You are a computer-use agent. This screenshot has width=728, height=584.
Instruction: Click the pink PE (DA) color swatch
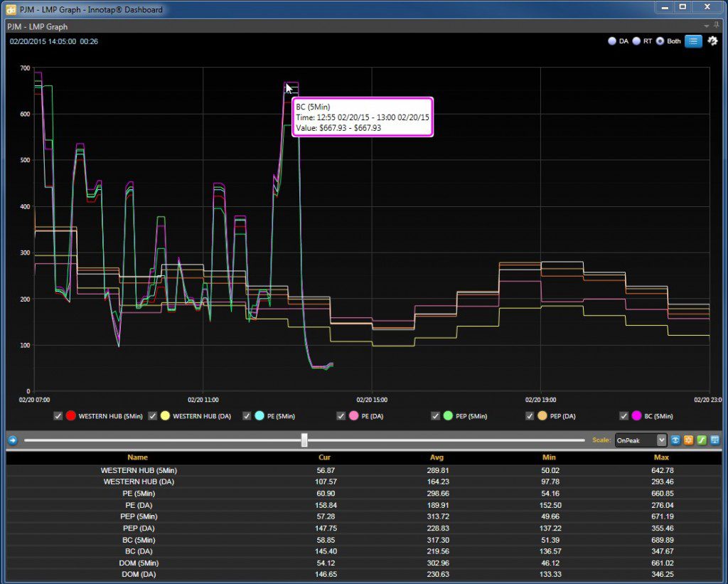click(x=353, y=416)
